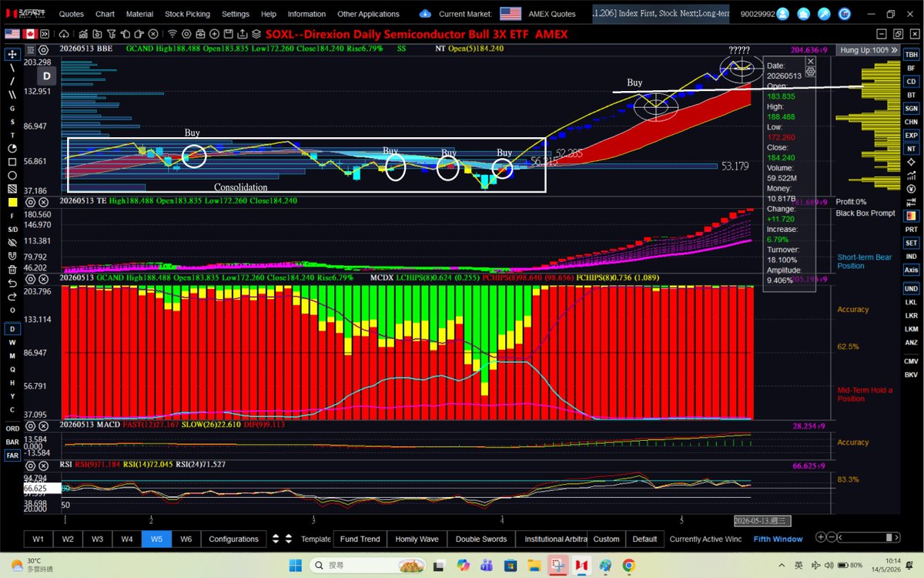The width and height of the screenshot is (924, 578).
Task: Open the Quotes menu
Action: point(72,14)
